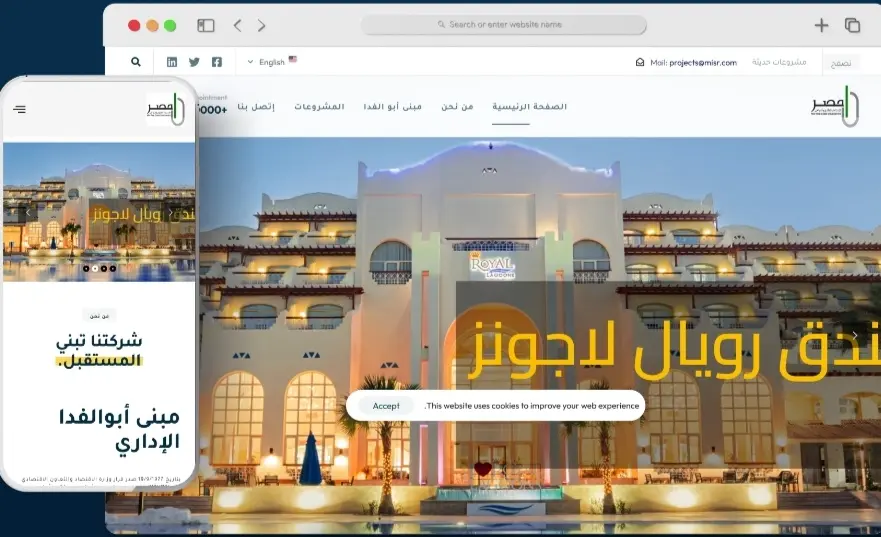Click the desktop site logo at top right
Screen dimensions: 881x537
click(x=835, y=106)
